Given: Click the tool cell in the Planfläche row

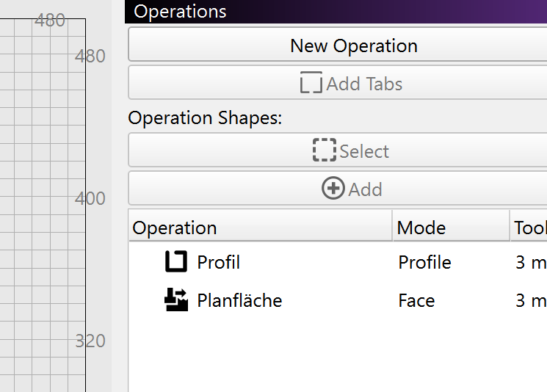Looking at the screenshot, I should point(530,300).
